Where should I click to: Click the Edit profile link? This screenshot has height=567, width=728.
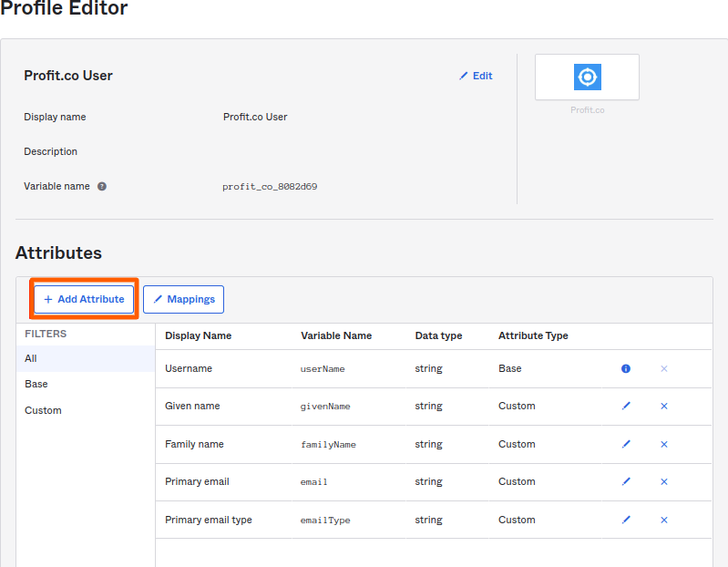pyautogui.click(x=476, y=76)
